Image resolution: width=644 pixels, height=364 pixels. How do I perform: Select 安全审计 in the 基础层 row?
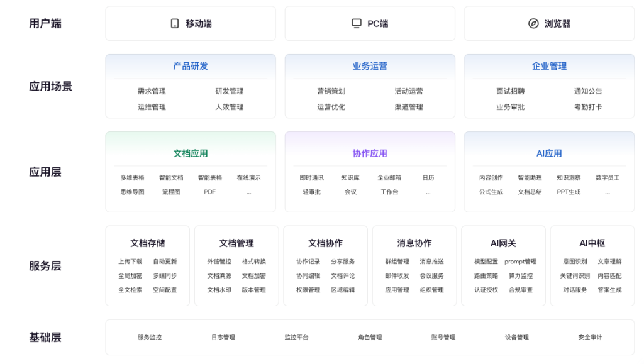tap(590, 338)
